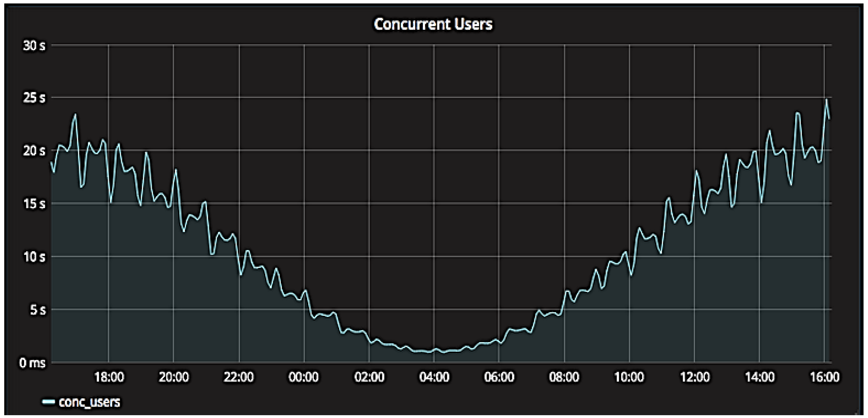
Task: Click the 02:00 time axis label
Action: click(369, 377)
